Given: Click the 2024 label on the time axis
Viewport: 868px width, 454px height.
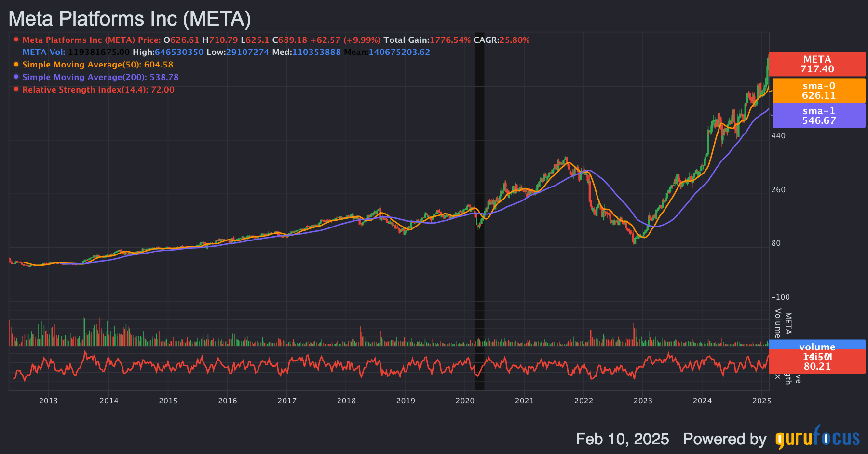Looking at the screenshot, I should coord(702,401).
